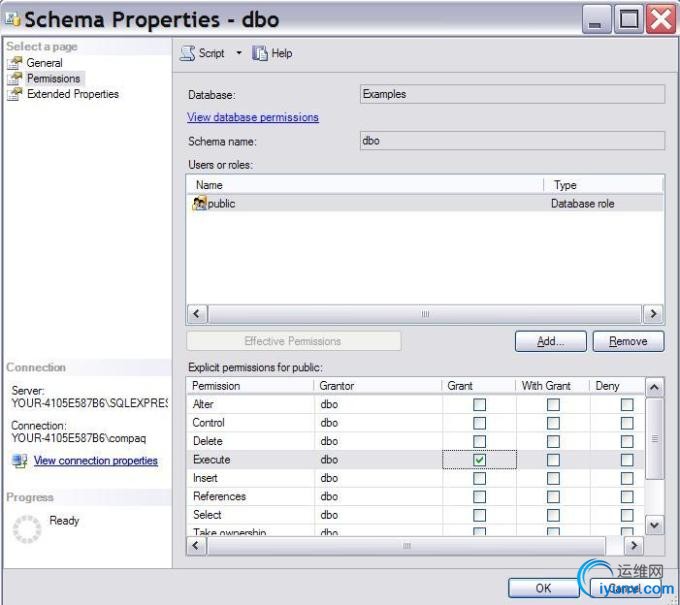
Task: Check Grant for the Alter permission
Action: 479,405
